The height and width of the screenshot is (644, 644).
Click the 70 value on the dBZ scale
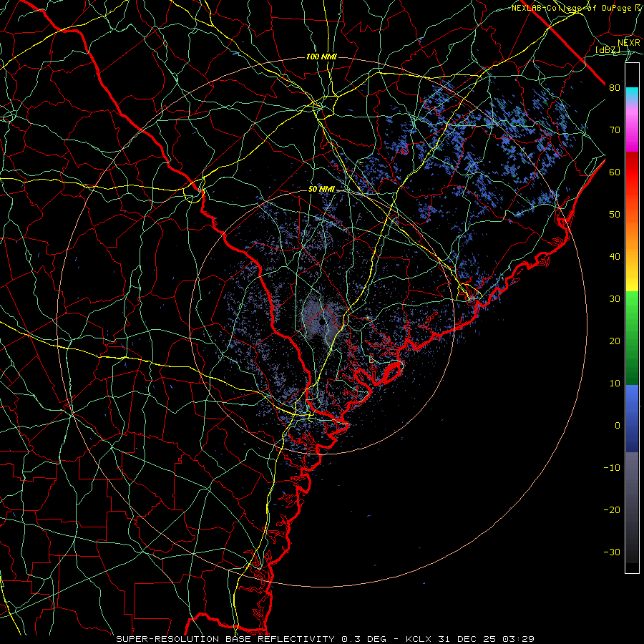[615, 130]
